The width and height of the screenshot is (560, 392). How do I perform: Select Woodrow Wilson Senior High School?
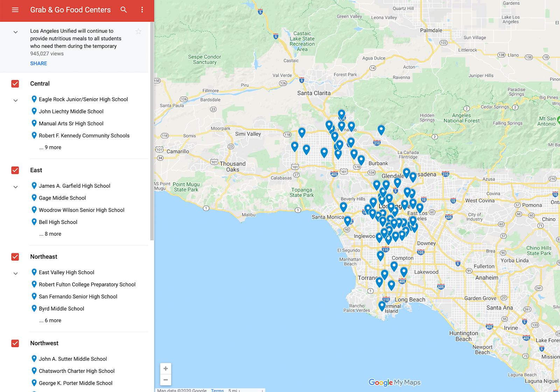[82, 210]
